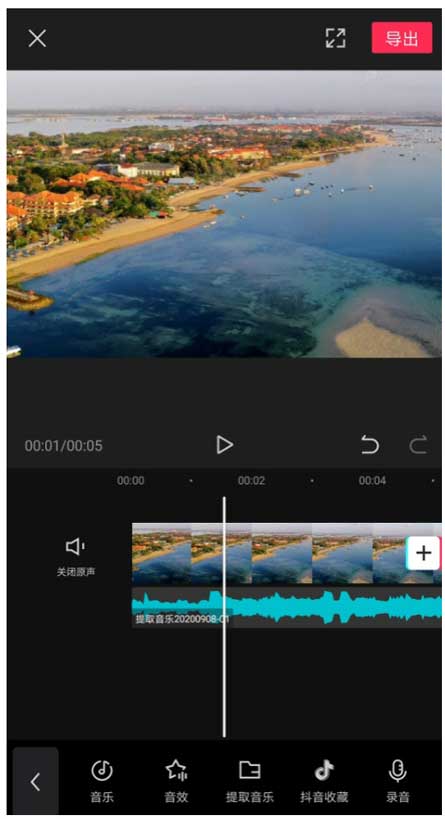445x819 pixels.
Task: Undo the last edit
Action: pos(370,445)
